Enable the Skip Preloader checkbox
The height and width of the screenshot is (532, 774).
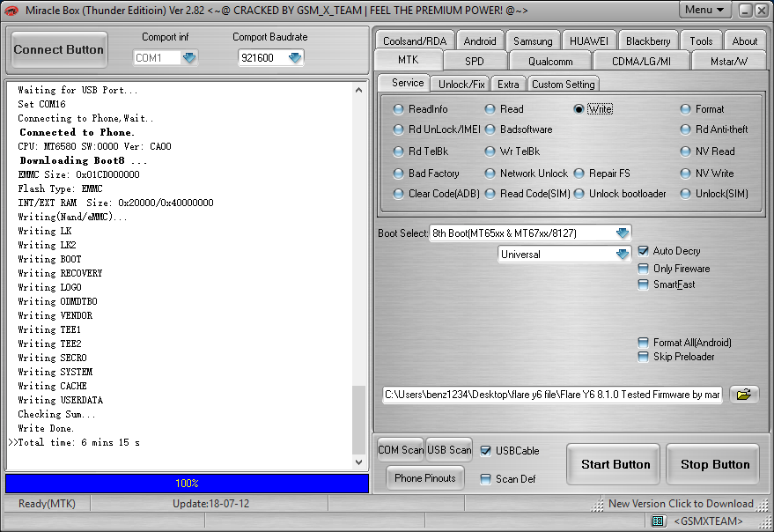click(643, 357)
